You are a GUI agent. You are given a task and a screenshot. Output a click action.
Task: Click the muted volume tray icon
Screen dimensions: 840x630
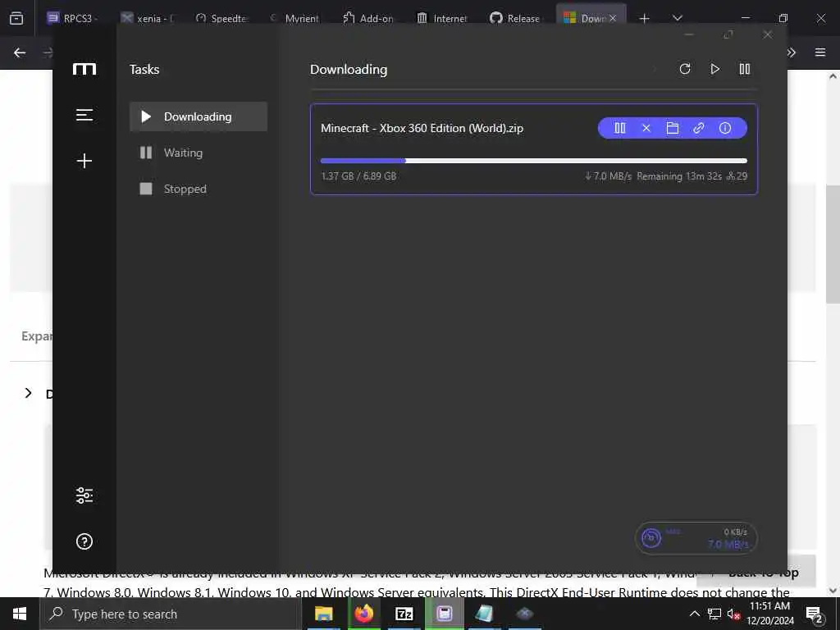tap(733, 614)
